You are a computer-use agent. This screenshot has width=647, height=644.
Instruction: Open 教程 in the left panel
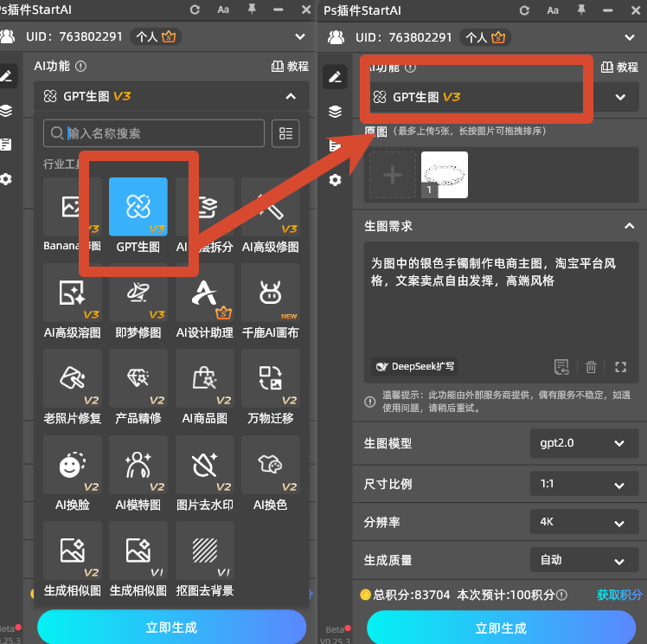point(290,66)
